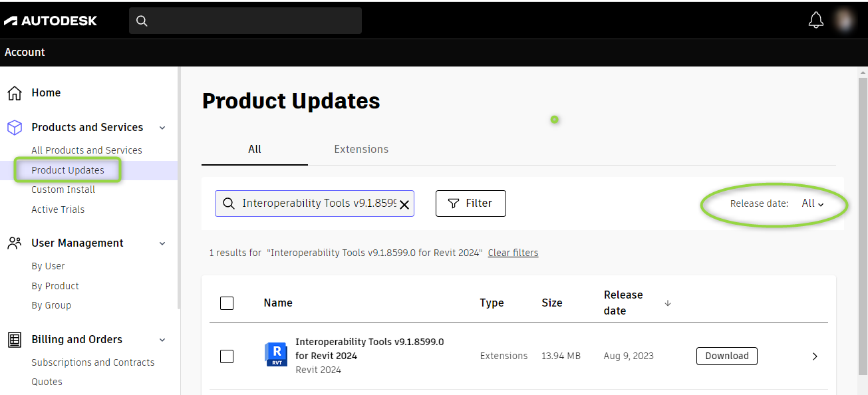Switch to the Extensions tab
Viewport: 868px width, 395px height.
coord(361,150)
